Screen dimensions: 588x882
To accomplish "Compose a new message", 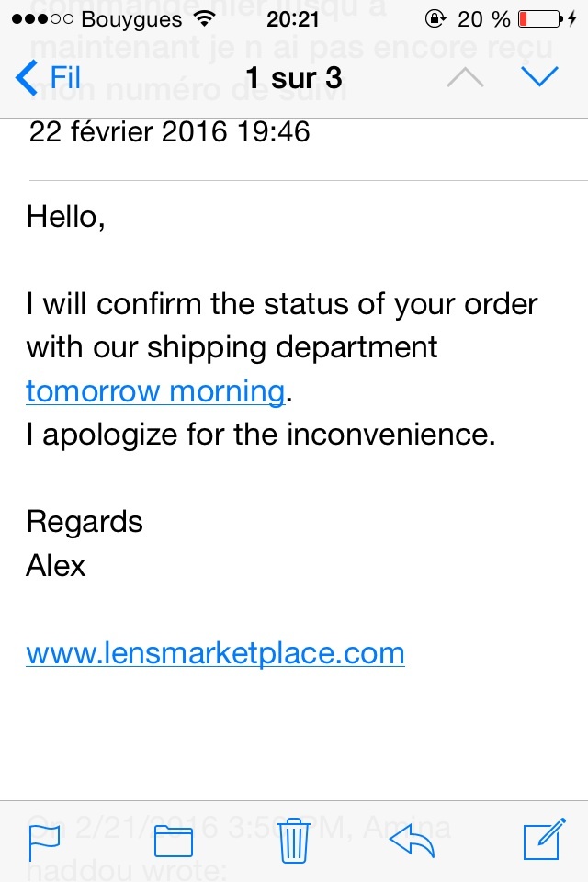I will tap(542, 841).
